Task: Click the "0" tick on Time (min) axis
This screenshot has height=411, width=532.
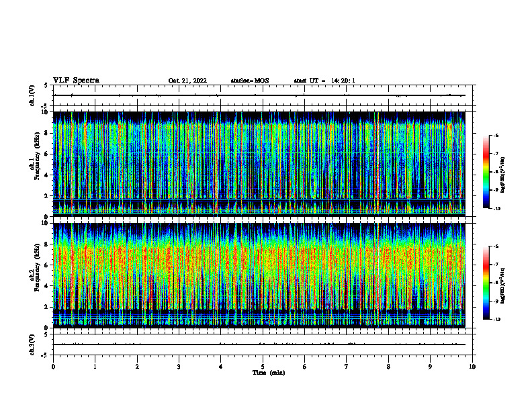Action: (53, 367)
